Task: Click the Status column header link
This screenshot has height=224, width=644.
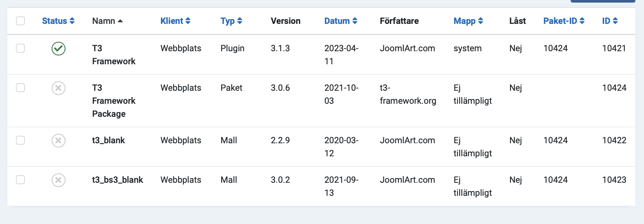Action: pyautogui.click(x=55, y=21)
